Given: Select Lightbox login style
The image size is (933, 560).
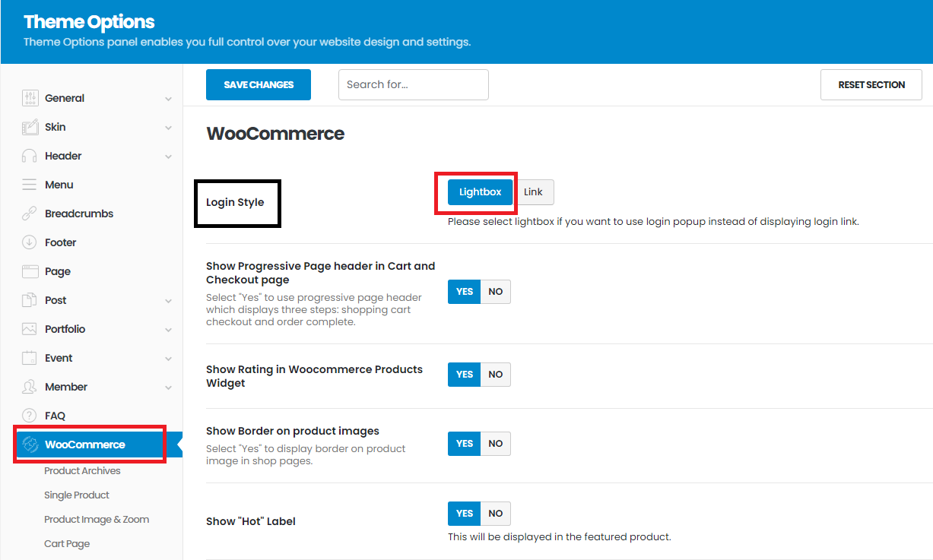Looking at the screenshot, I should tap(480, 192).
